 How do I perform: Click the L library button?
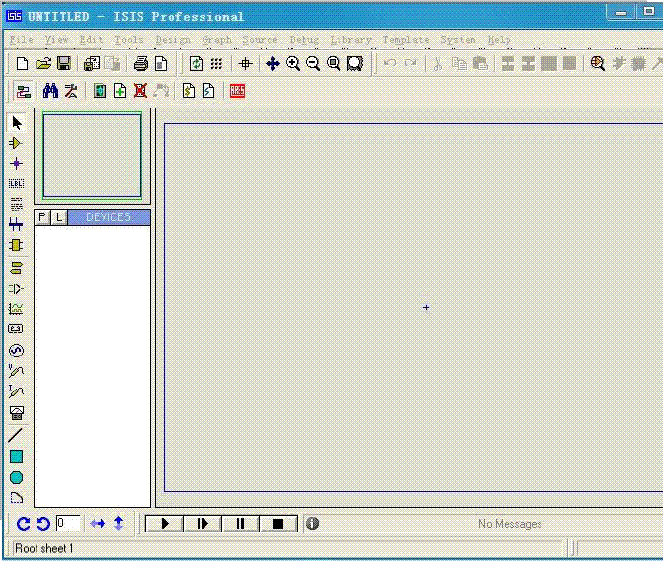pyautogui.click(x=59, y=217)
